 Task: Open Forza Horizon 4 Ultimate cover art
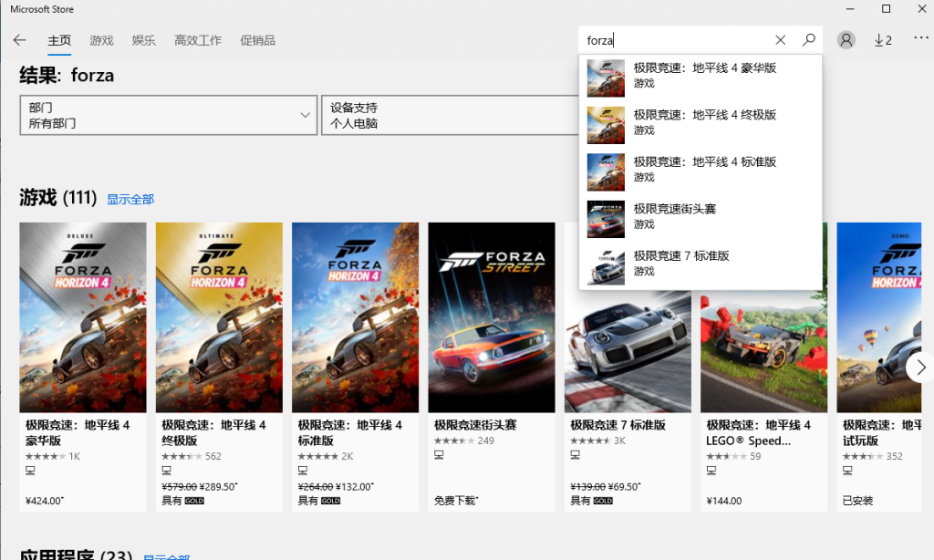[219, 317]
